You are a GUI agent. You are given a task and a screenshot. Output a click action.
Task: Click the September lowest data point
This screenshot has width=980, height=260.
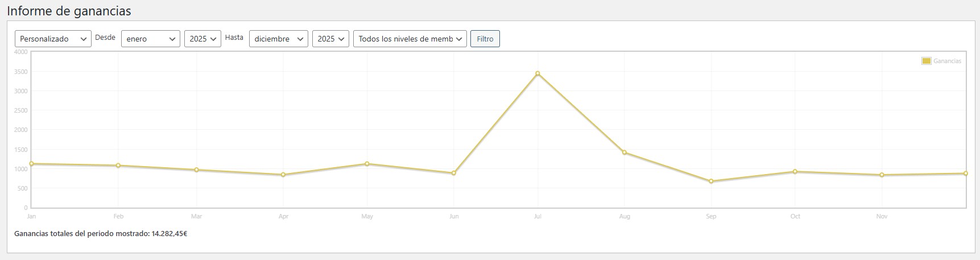[x=711, y=181]
